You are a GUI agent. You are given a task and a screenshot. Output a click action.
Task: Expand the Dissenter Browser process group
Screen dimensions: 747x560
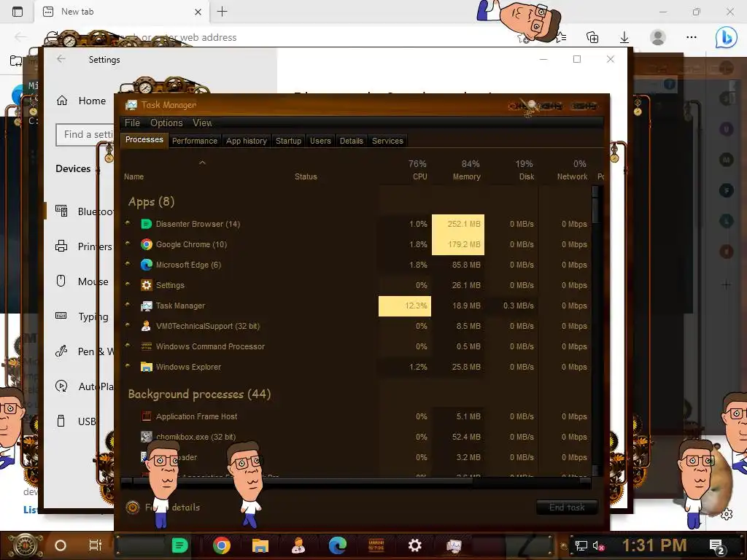(128, 222)
